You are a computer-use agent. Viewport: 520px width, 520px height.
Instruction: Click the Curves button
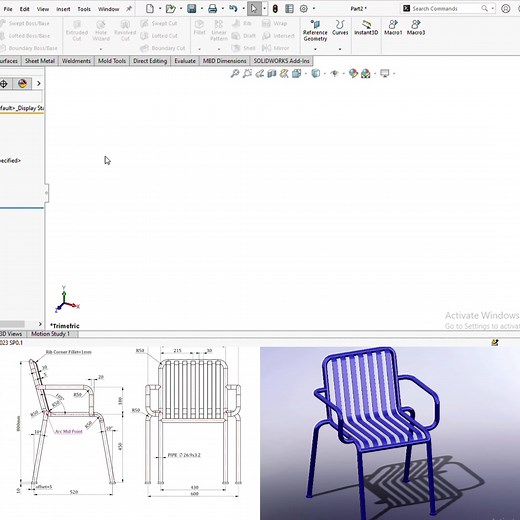pos(340,27)
